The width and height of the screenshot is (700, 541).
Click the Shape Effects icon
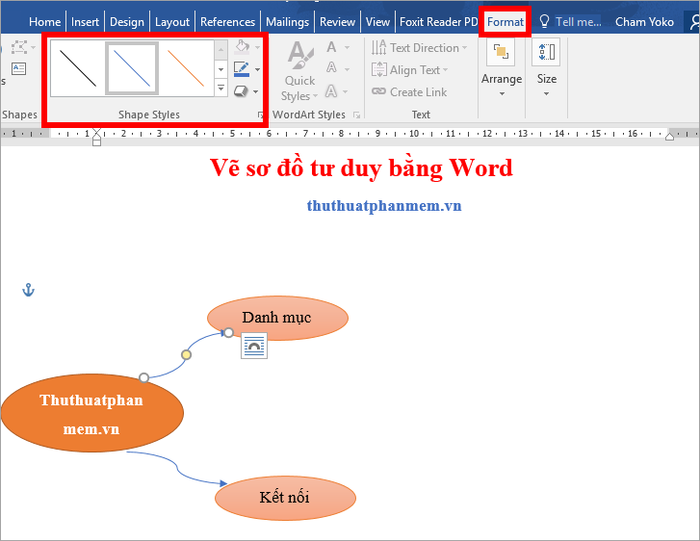(241, 92)
